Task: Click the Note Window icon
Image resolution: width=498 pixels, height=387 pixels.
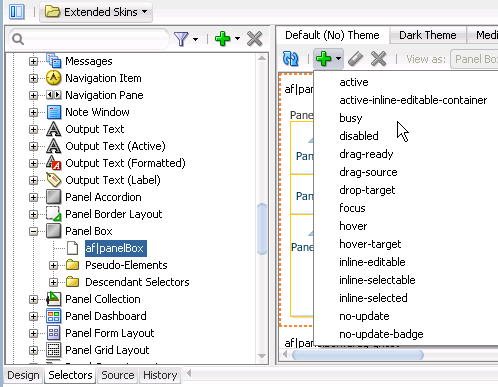Action: coord(53,112)
